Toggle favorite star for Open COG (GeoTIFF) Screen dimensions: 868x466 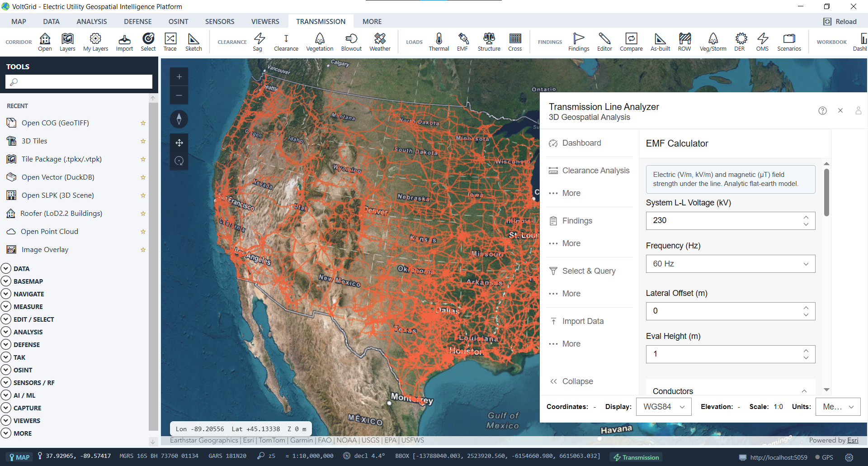(143, 123)
